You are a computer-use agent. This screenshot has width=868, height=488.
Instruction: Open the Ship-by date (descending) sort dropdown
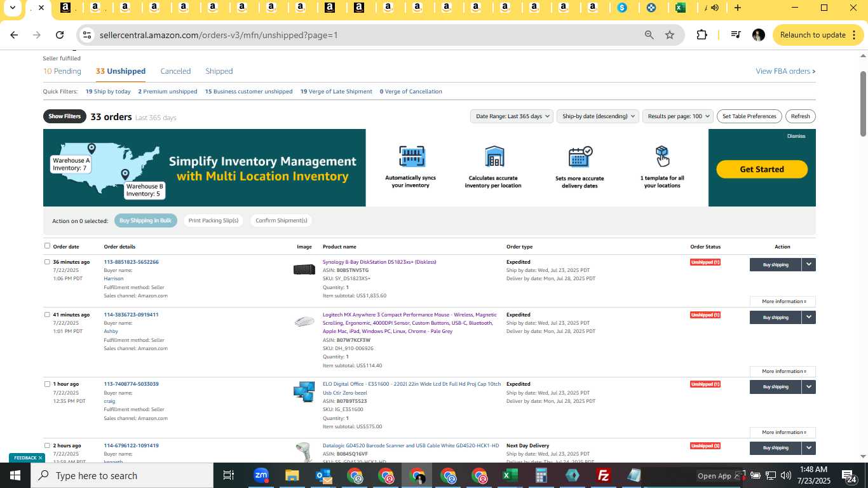click(x=598, y=116)
